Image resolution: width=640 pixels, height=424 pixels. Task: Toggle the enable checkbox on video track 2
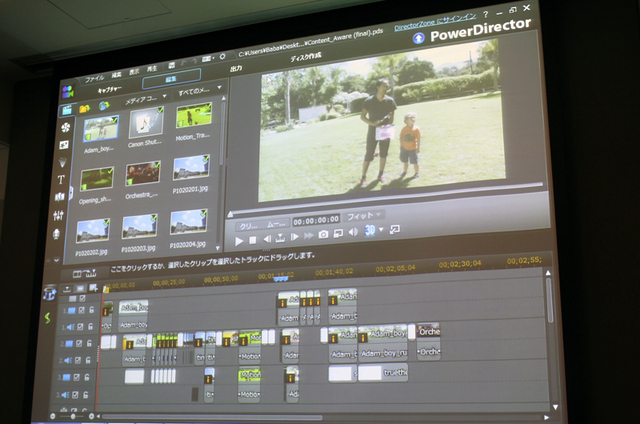point(78,343)
